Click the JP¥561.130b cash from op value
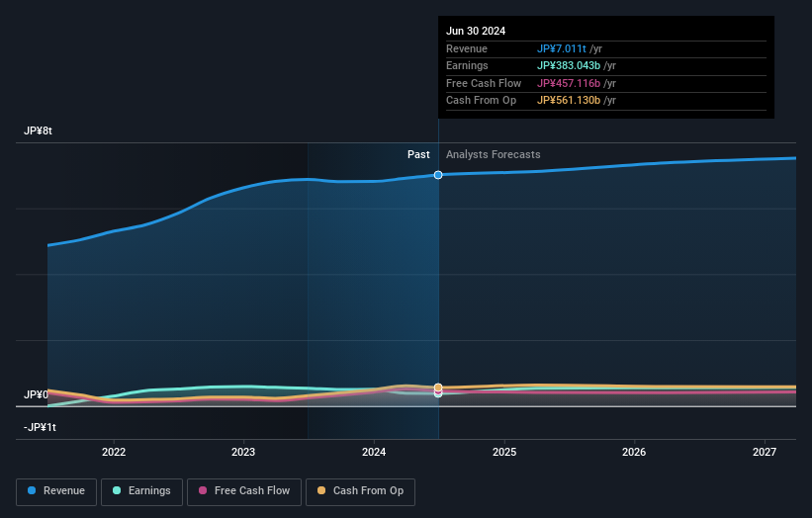This screenshot has height=518, width=812. (x=569, y=101)
